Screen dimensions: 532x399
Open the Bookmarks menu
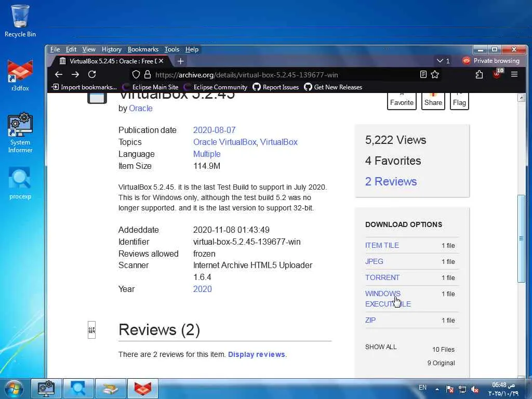(143, 49)
